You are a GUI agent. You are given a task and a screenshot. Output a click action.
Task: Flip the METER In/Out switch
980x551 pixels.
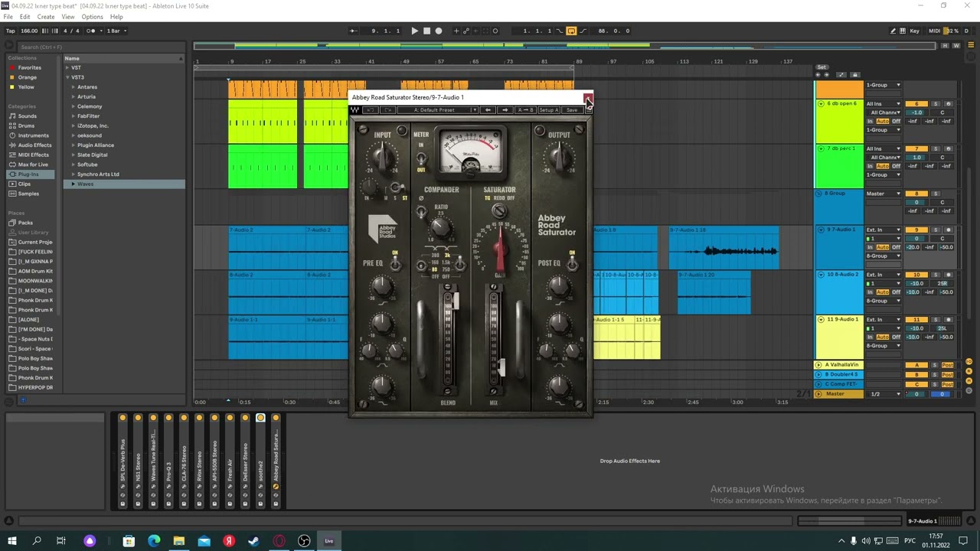[x=420, y=159]
